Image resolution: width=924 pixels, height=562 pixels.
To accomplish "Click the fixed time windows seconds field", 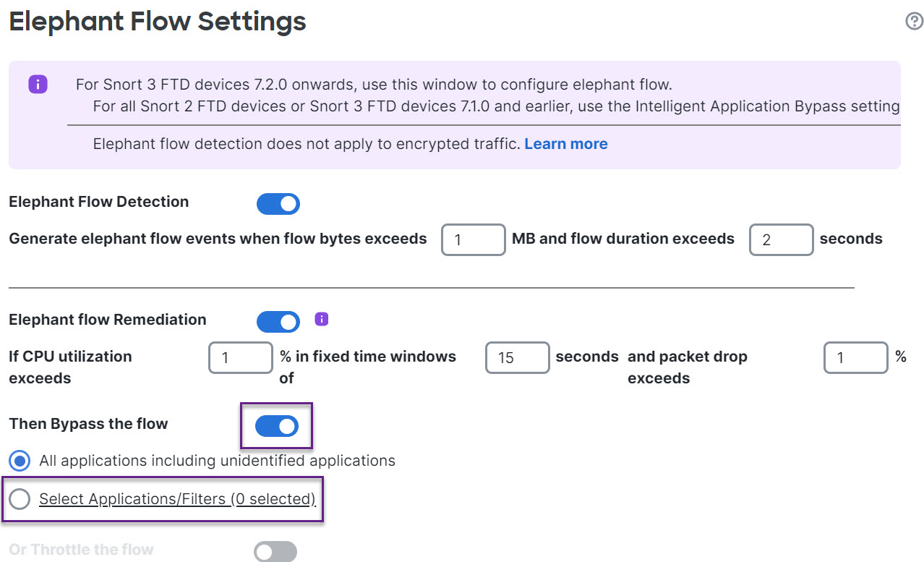I will (x=517, y=357).
